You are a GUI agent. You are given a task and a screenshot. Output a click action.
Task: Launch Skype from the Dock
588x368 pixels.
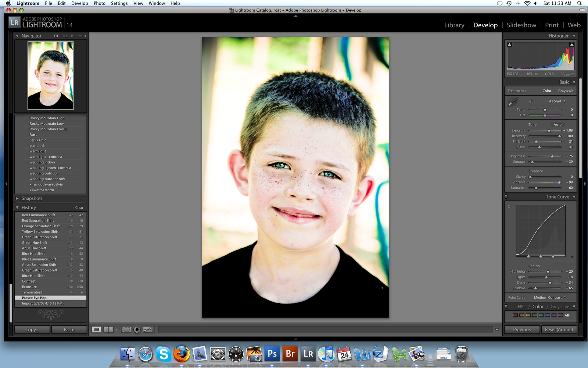coord(164,354)
